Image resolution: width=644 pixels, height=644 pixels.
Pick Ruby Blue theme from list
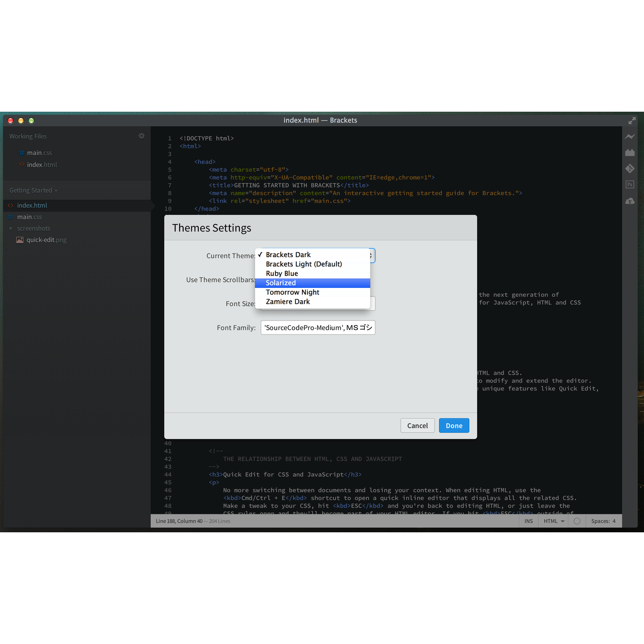pos(282,274)
